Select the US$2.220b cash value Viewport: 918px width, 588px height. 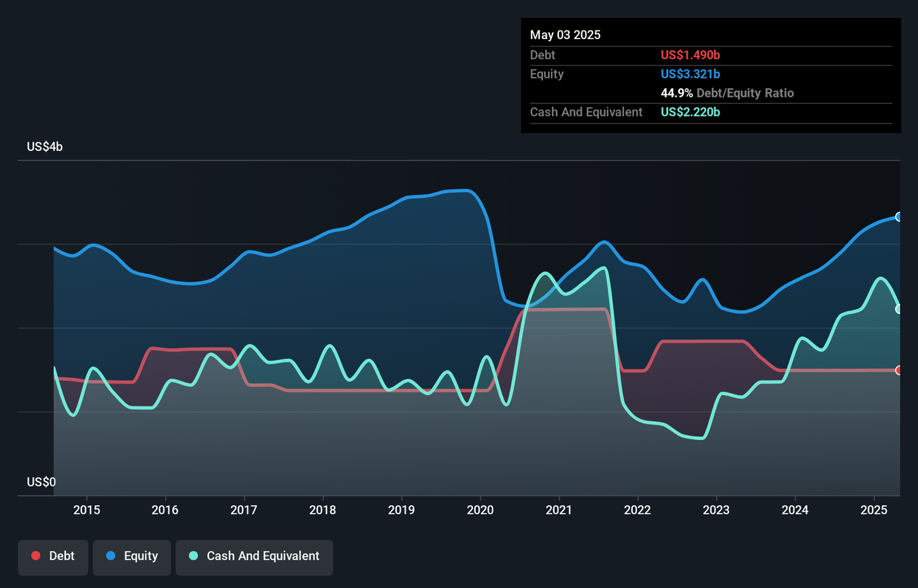point(690,112)
